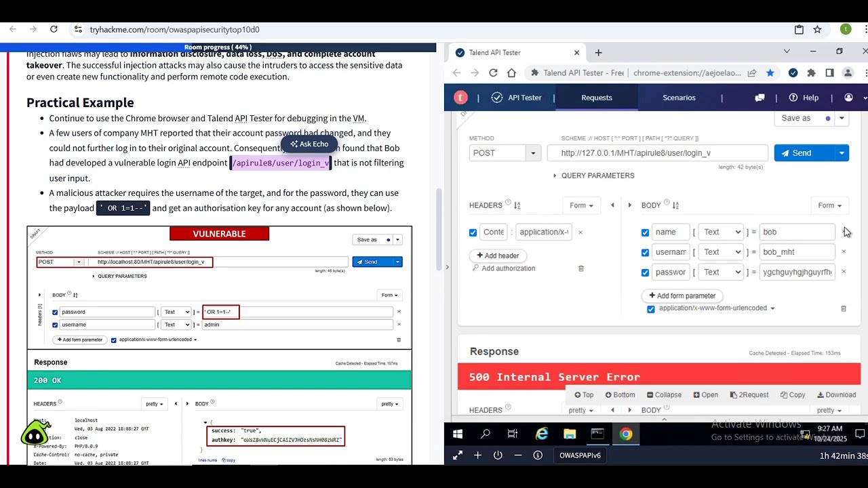Select the API Tester menu item
This screenshot has height=488, width=868.
(x=517, y=98)
